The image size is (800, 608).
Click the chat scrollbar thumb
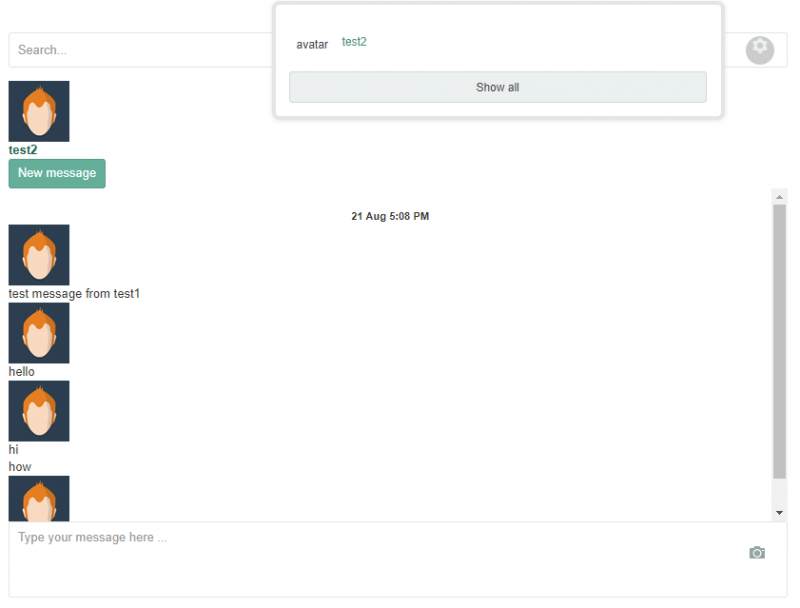779,342
